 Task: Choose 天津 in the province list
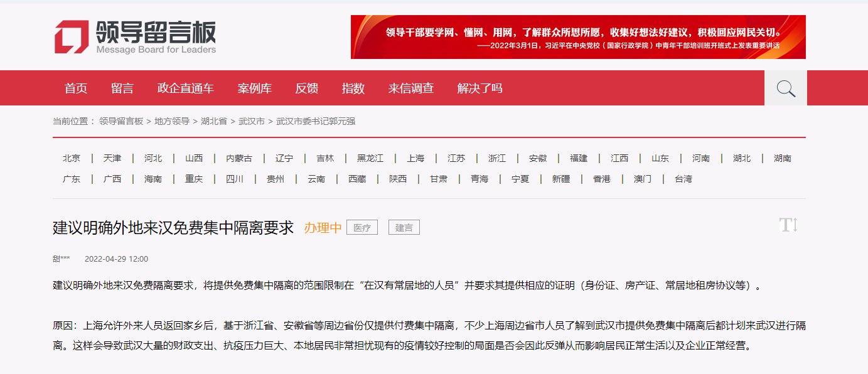point(112,158)
